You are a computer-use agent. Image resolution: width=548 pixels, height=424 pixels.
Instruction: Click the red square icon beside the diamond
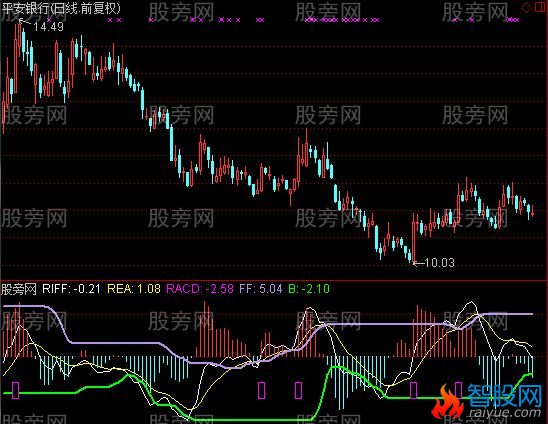541,7
